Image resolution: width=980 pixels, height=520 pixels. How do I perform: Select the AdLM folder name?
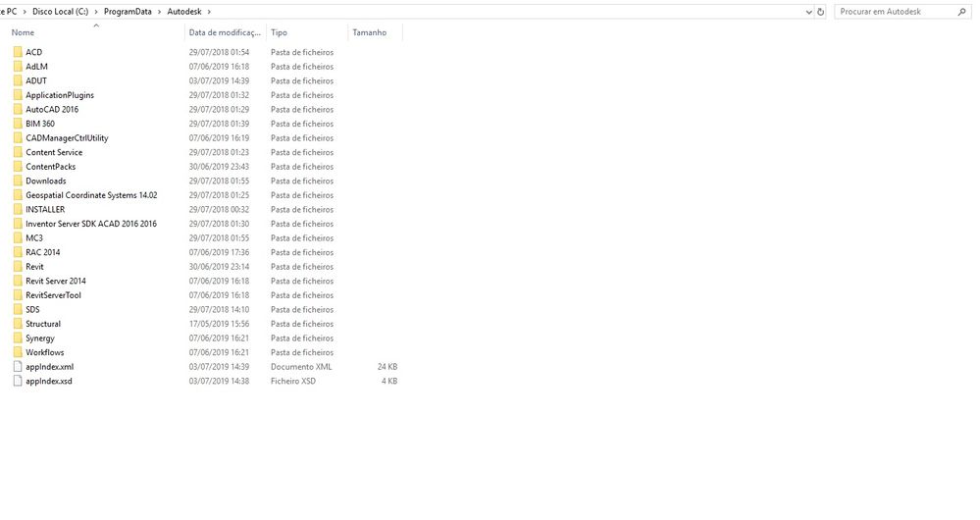click(x=36, y=67)
